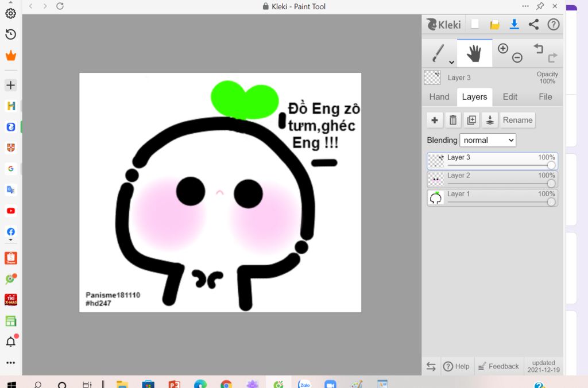Click the Layer 2 thumbnail
The height and width of the screenshot is (388, 588).
436,179
